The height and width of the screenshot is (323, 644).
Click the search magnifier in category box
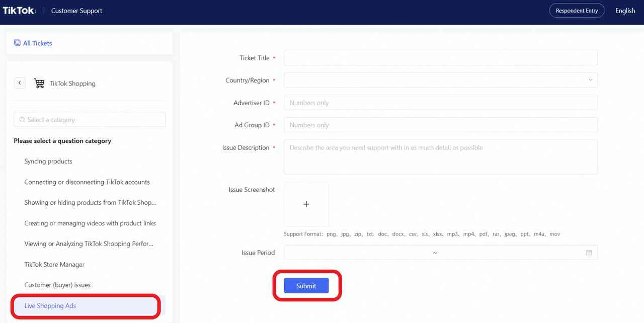(x=22, y=120)
